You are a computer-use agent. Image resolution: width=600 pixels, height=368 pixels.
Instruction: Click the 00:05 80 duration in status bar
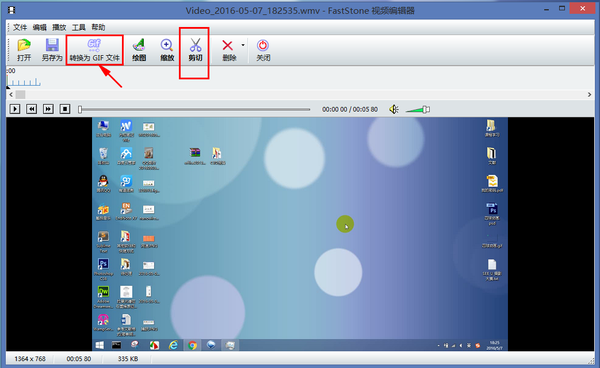pyautogui.click(x=79, y=359)
